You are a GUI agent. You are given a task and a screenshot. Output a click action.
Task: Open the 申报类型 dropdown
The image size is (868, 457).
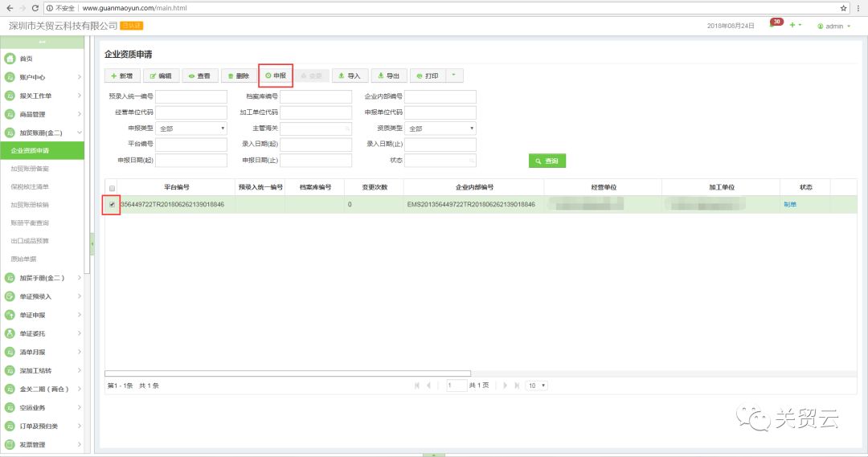tap(191, 129)
